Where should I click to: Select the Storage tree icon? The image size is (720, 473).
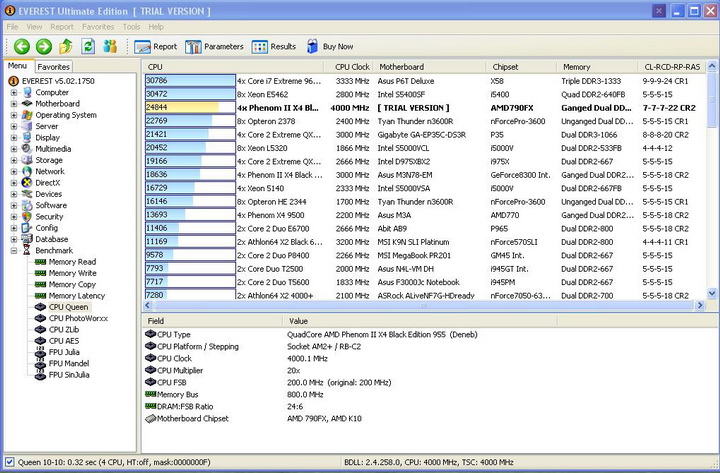tap(27, 160)
